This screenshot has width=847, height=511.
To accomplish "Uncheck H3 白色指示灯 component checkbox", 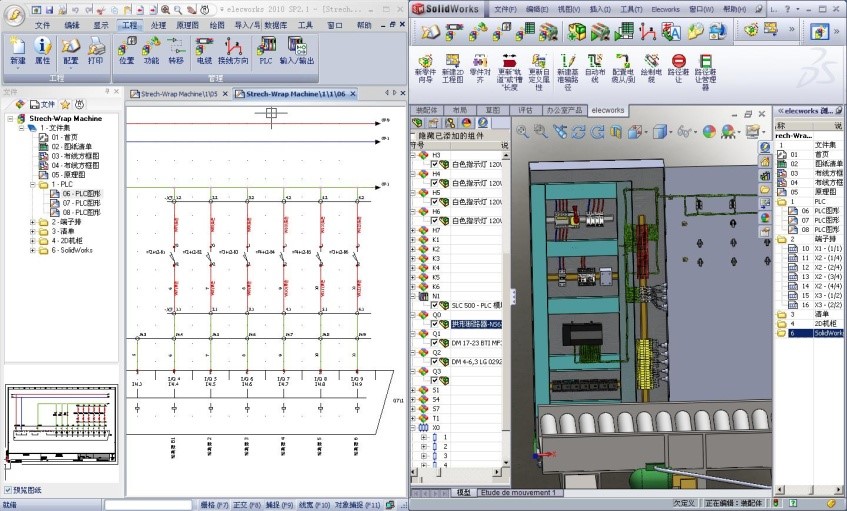I will (434, 164).
